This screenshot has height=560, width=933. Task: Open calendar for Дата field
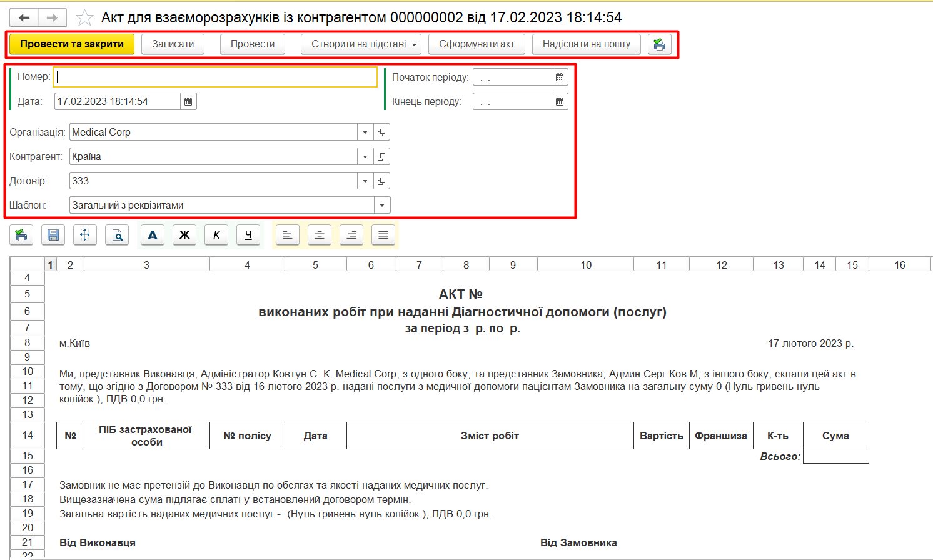click(188, 101)
